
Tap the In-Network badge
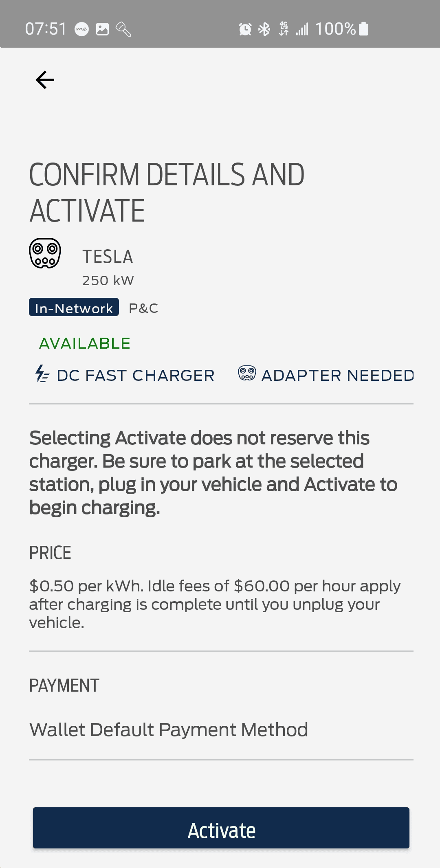[74, 308]
